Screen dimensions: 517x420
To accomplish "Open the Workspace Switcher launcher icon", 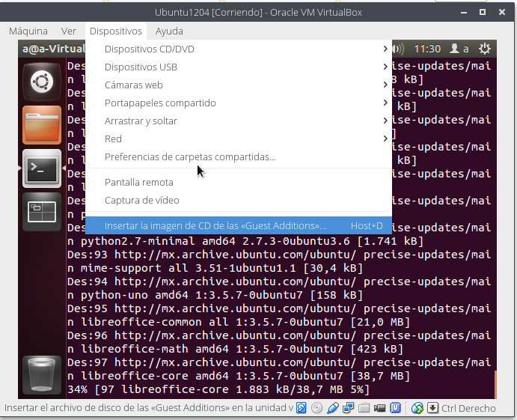I will click(x=42, y=212).
